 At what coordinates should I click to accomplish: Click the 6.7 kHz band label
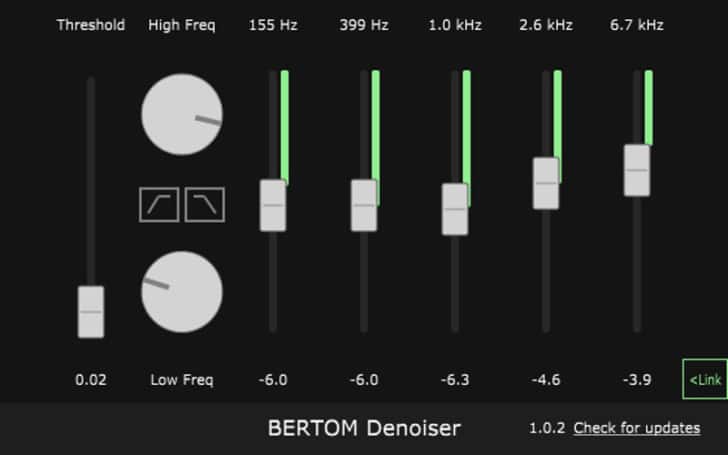tap(637, 25)
